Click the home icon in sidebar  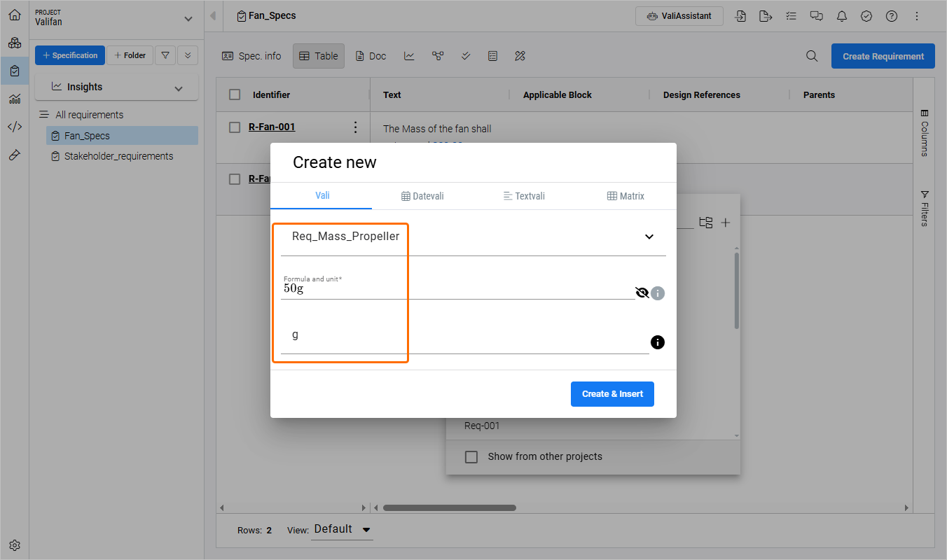coord(15,15)
